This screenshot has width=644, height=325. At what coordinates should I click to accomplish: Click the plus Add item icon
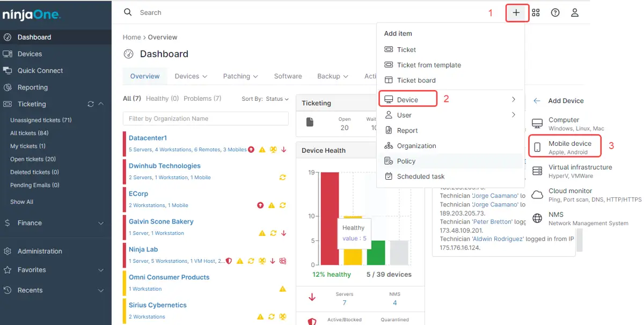coord(516,13)
